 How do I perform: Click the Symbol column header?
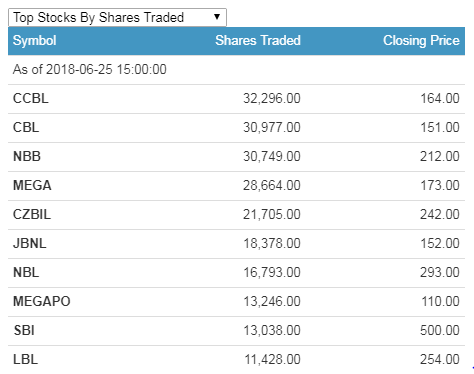pos(34,41)
